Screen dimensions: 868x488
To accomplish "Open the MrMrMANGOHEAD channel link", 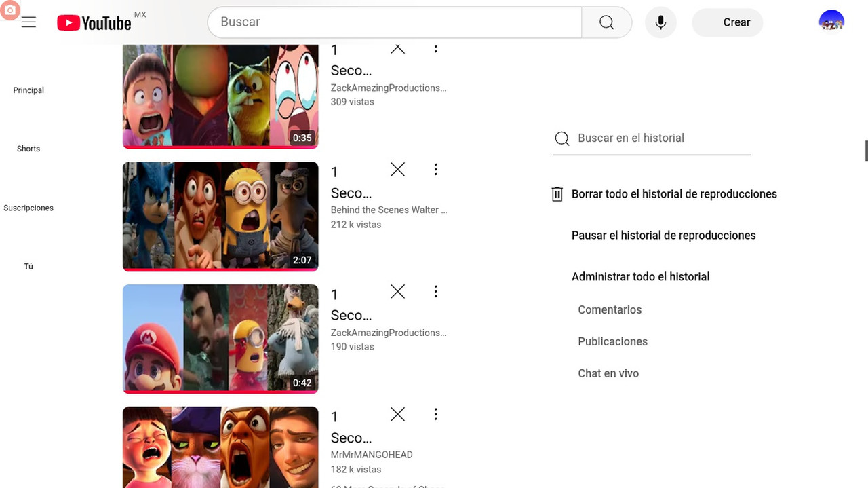I will [x=372, y=455].
